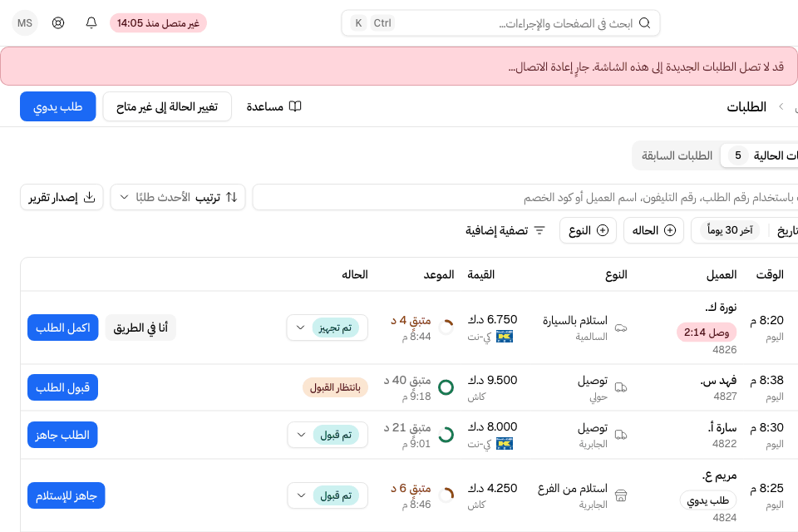The width and height of the screenshot is (798, 532).
Task: Click the النوع column header
Action: pyautogui.click(x=616, y=274)
